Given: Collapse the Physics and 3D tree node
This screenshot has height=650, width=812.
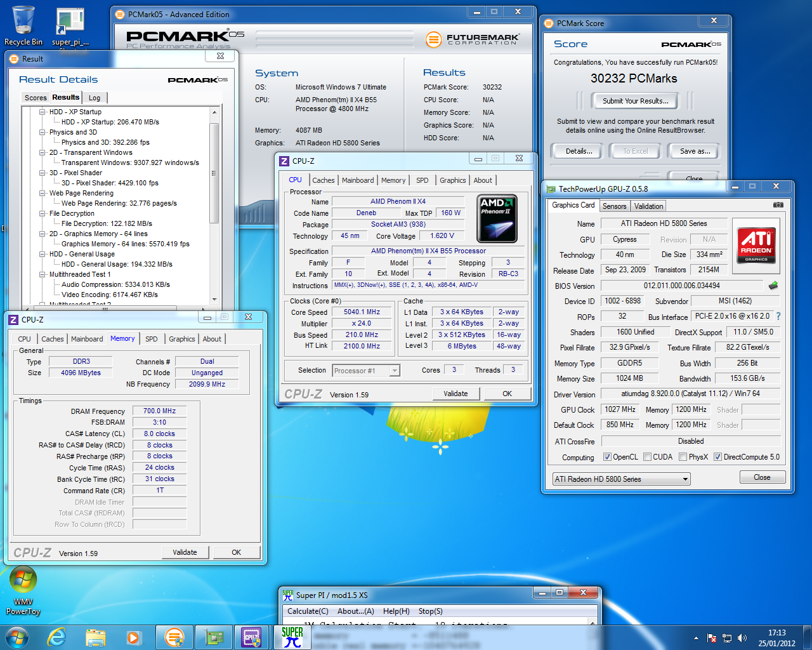Looking at the screenshot, I should [43, 132].
